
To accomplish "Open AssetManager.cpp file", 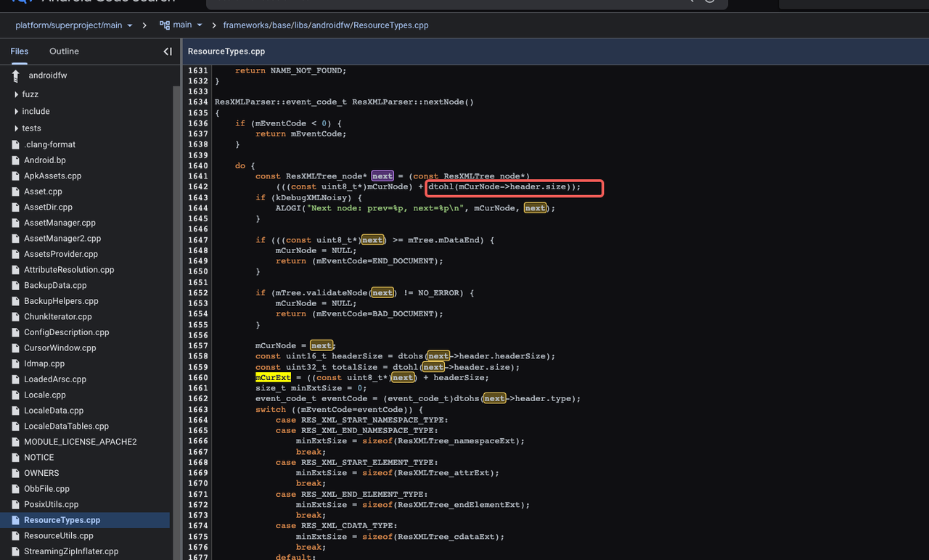I will pyautogui.click(x=60, y=223).
